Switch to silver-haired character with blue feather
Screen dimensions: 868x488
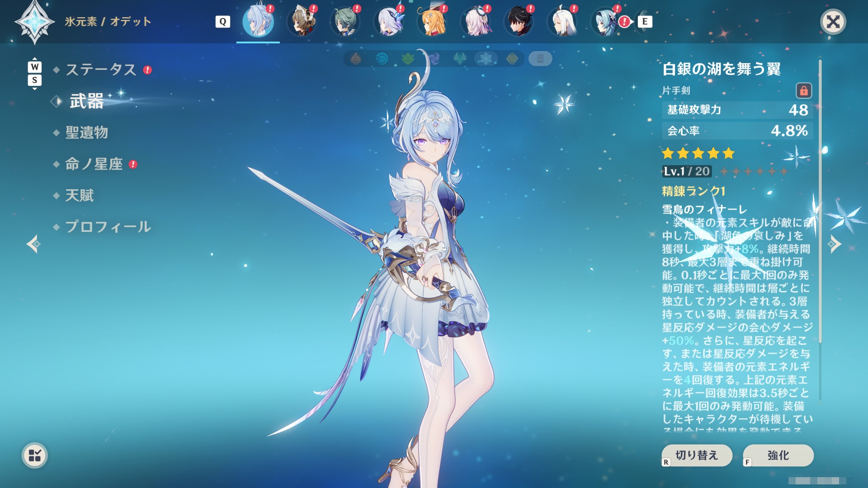pyautogui.click(x=388, y=21)
